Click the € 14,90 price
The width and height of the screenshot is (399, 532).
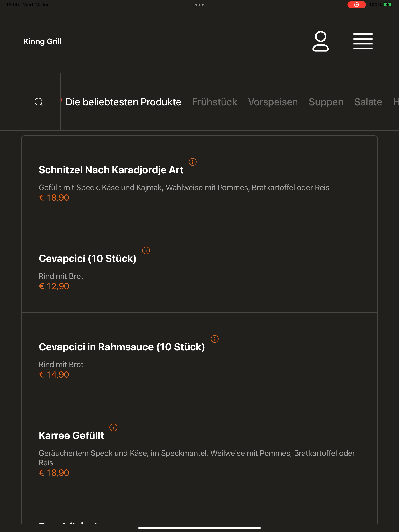54,374
